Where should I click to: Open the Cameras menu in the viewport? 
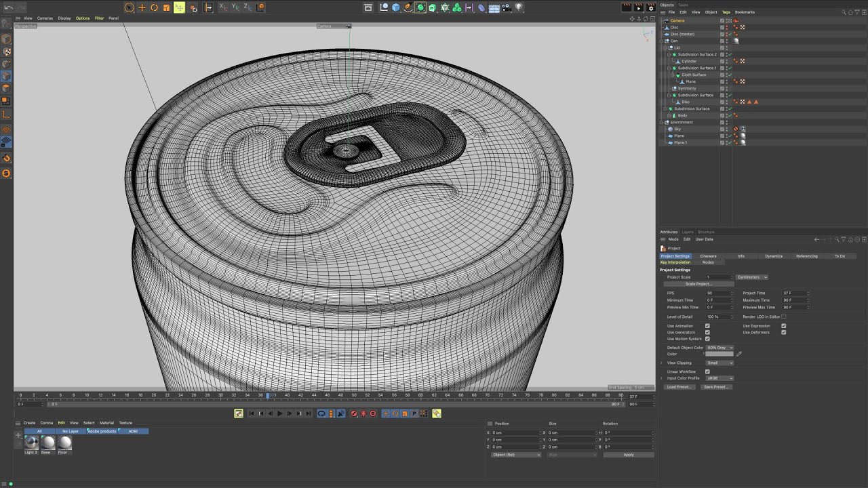tap(45, 18)
